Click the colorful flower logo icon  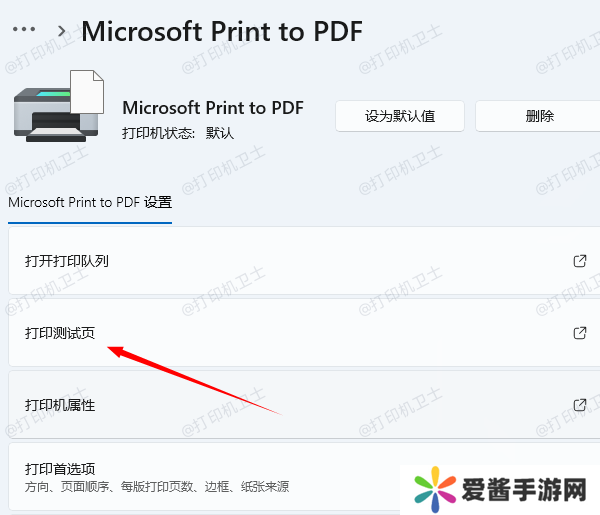coord(435,489)
